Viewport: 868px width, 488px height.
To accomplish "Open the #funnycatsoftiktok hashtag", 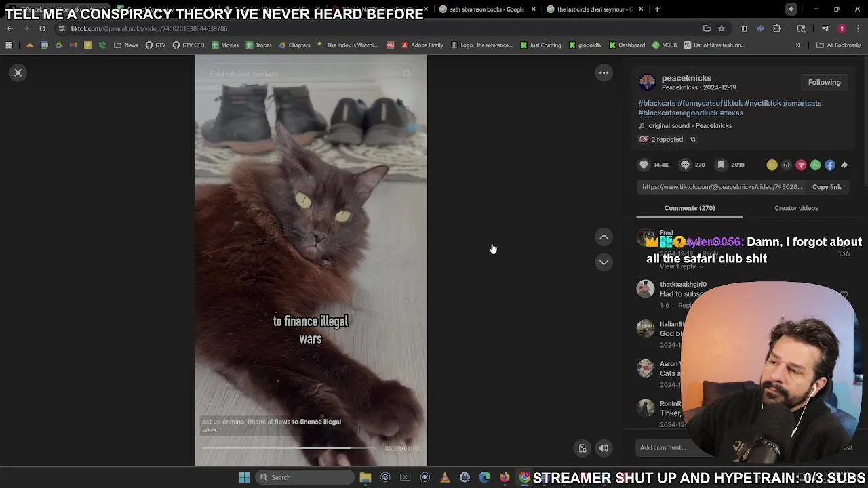I will click(710, 103).
